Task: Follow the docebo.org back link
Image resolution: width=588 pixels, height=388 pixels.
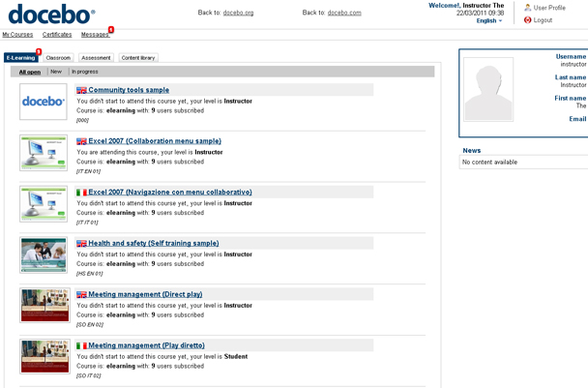Action: [x=238, y=13]
